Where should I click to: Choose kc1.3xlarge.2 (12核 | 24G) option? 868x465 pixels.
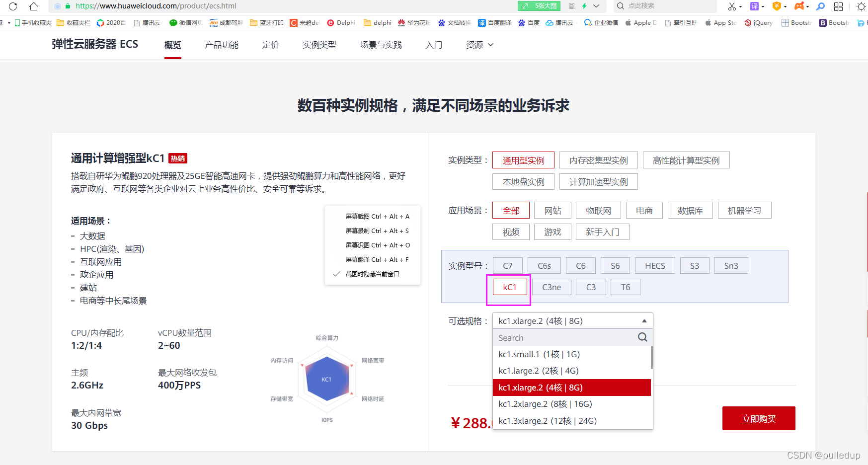pyautogui.click(x=571, y=421)
